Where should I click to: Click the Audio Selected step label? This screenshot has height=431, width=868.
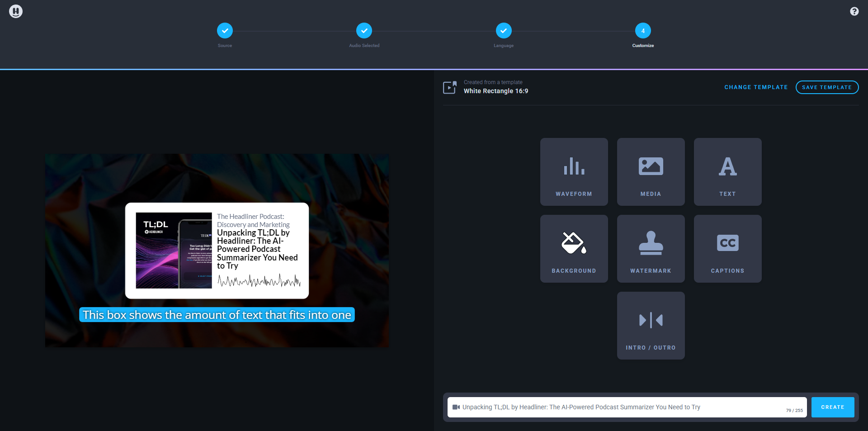[364, 46]
